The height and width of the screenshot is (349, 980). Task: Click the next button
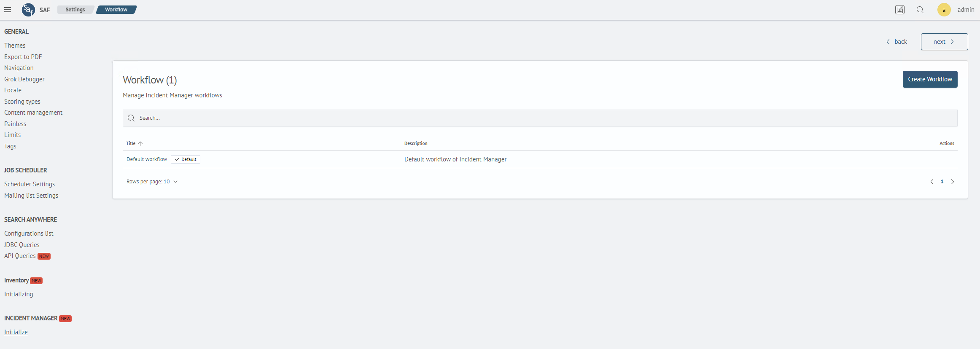click(x=944, y=42)
